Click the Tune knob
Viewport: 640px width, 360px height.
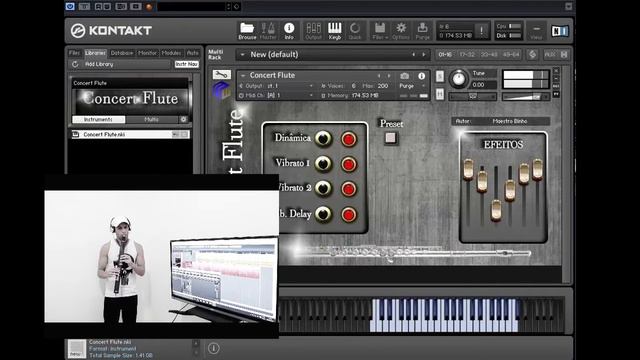pyautogui.click(x=459, y=78)
